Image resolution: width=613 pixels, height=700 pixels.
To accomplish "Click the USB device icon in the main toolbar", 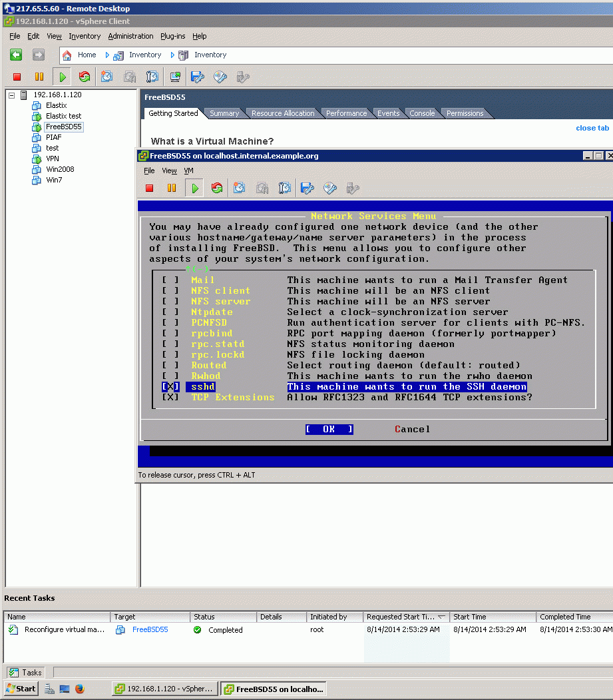I will tap(243, 77).
